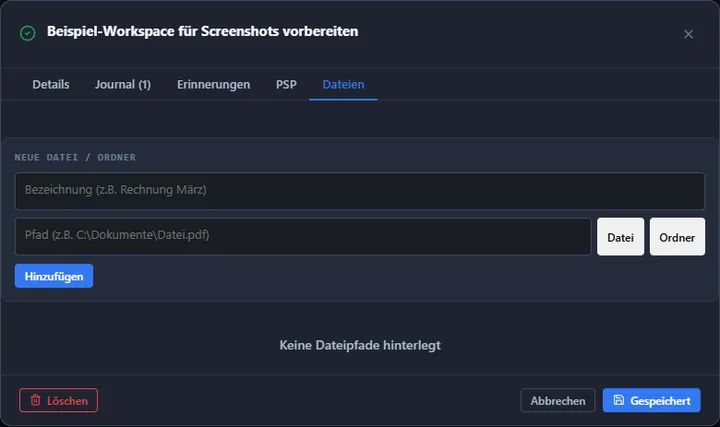Click into the Pfad input field

coord(303,236)
